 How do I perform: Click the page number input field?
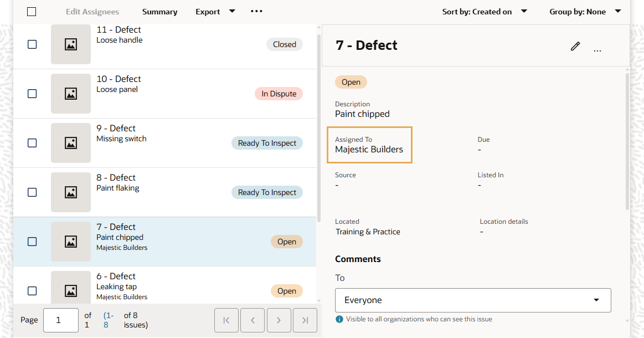(x=61, y=320)
